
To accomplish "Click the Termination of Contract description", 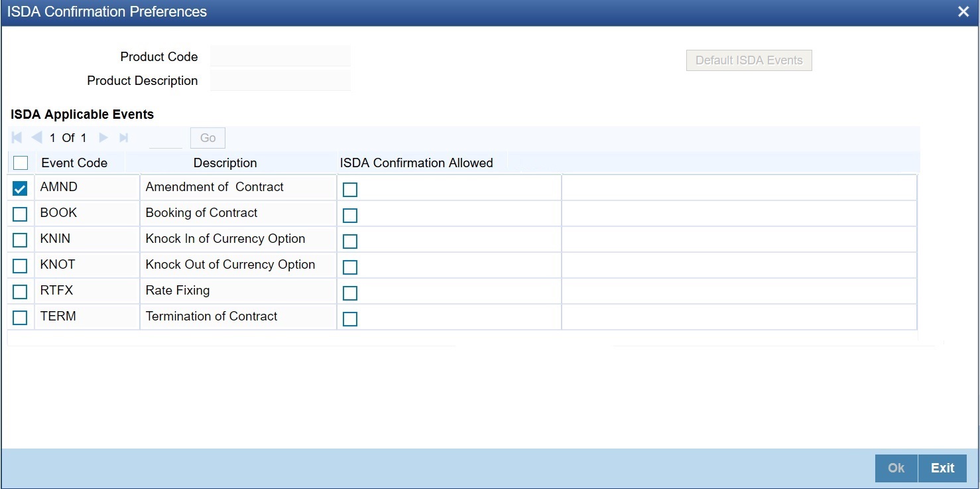I will (x=212, y=316).
